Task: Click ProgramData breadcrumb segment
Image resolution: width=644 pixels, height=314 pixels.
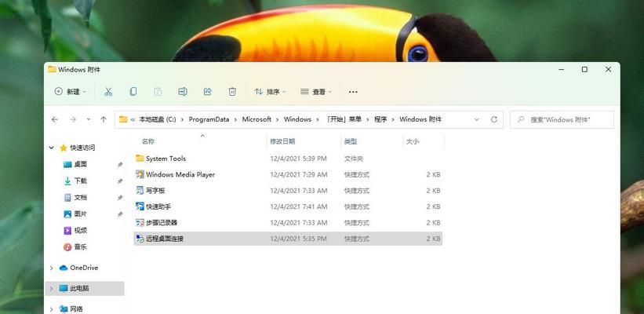Action: (x=209, y=119)
